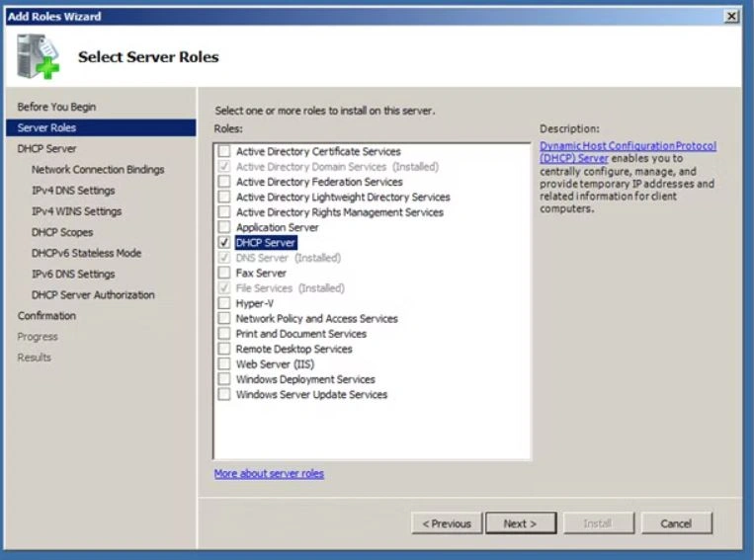Viewport: 754px width, 560px height.
Task: Enable Remote Desktop Services role
Action: (224, 349)
